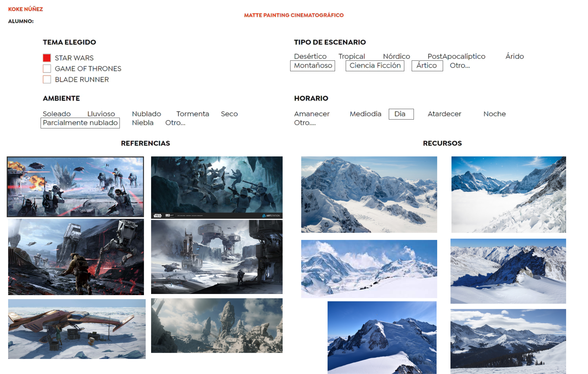Viewport: 588px width, 374px height.
Task: Select Dia in the Horario section
Action: click(x=401, y=114)
